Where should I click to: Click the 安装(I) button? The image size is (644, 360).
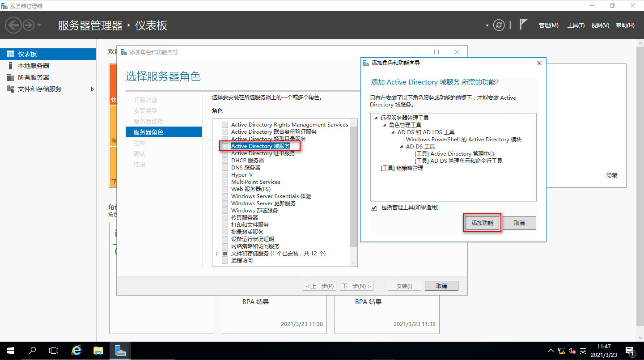pos(404,286)
